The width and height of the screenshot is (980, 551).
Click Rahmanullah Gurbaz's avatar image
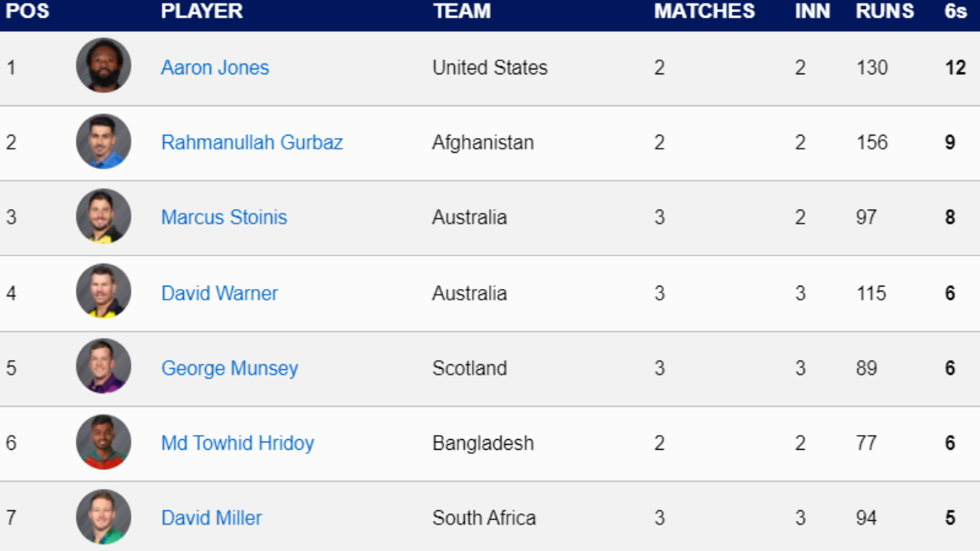tap(104, 141)
